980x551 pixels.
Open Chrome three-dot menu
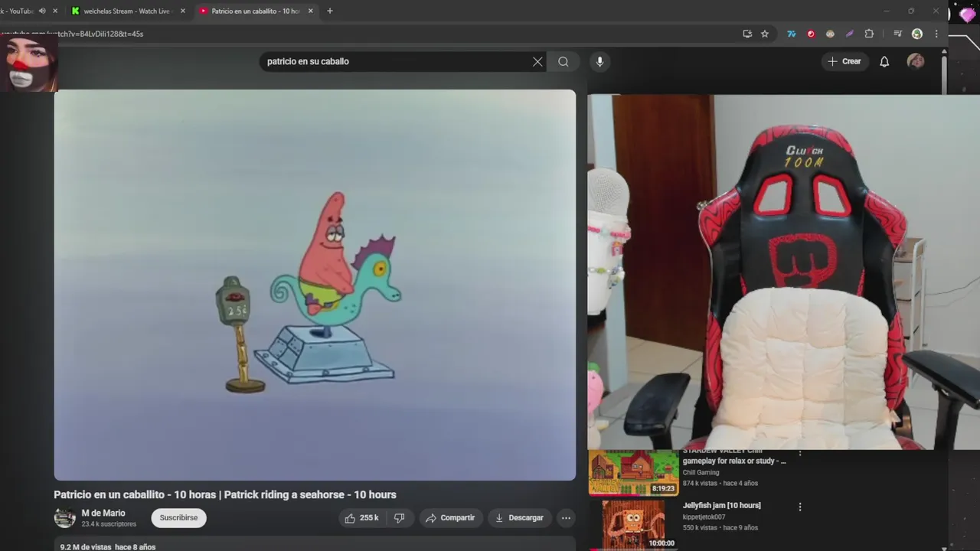(x=936, y=34)
